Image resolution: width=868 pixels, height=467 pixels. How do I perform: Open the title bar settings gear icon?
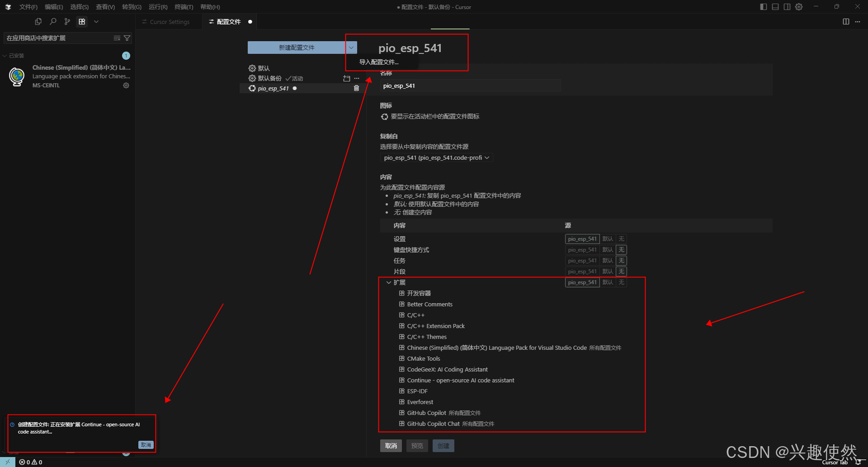pos(799,7)
